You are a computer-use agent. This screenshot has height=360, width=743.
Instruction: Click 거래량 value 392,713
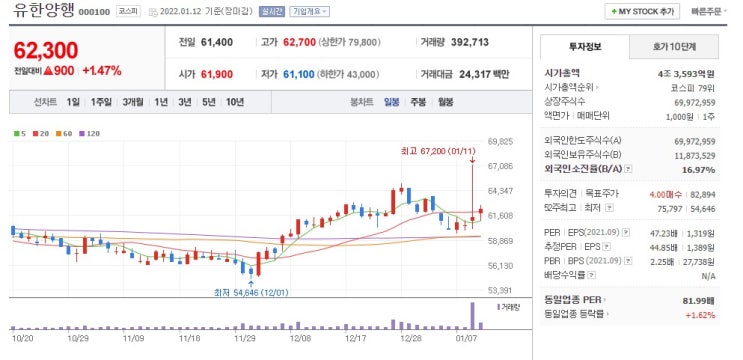470,42
